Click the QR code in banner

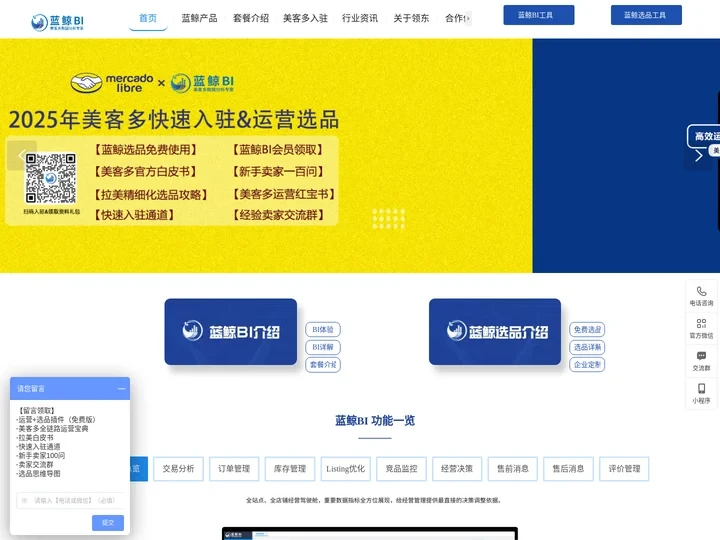51,178
